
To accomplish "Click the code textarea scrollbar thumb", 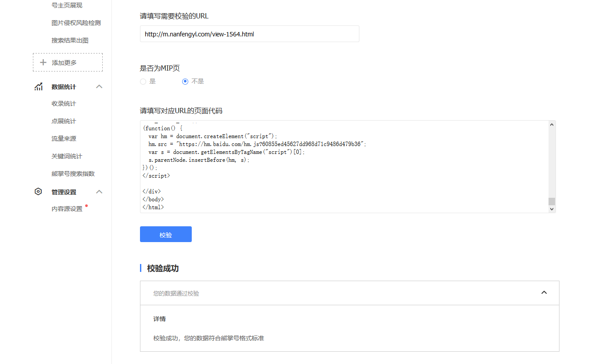I will (552, 201).
